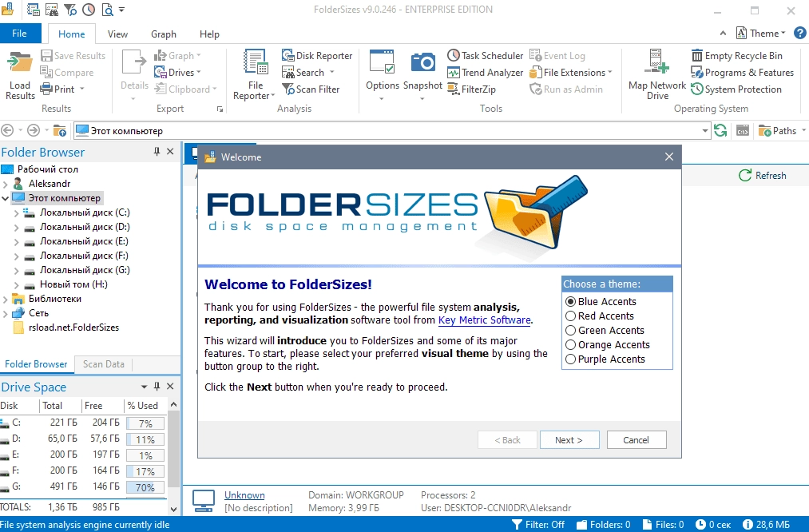Open the File menu
This screenshot has height=532, width=809.
click(x=20, y=33)
